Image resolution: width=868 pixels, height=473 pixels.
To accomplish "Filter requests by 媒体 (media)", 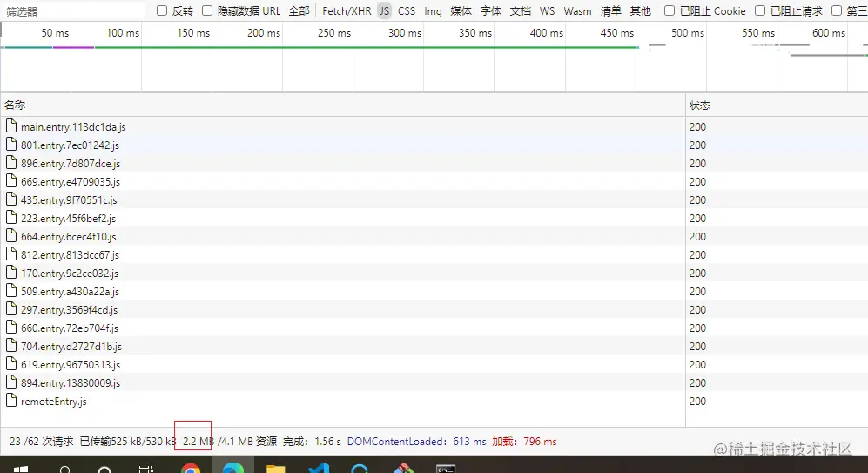I will (461, 11).
